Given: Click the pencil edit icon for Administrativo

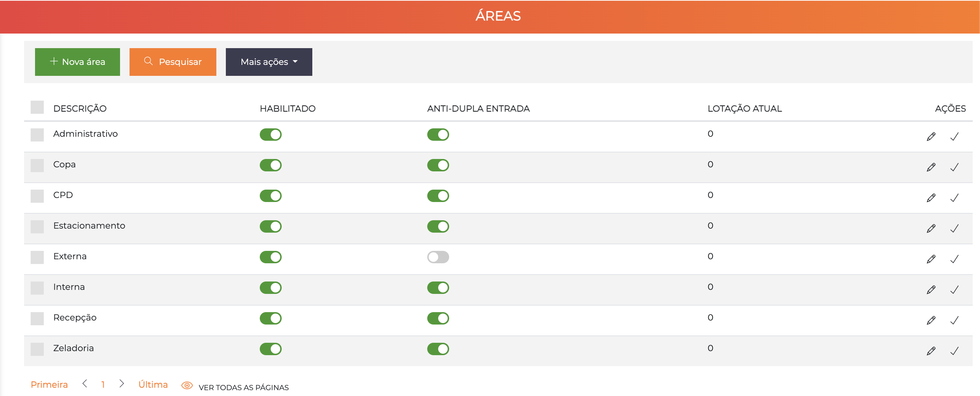Looking at the screenshot, I should (x=931, y=136).
